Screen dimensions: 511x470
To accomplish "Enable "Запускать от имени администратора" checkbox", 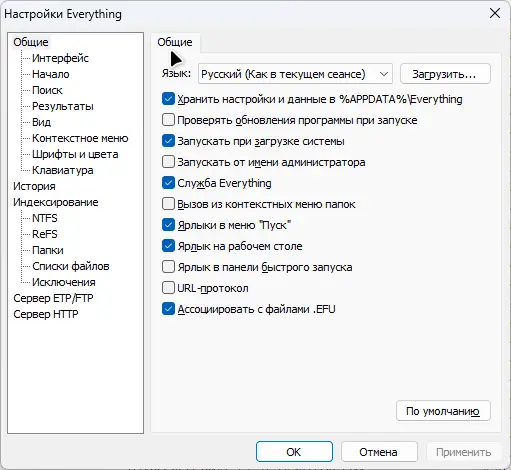I will pyautogui.click(x=168, y=162).
